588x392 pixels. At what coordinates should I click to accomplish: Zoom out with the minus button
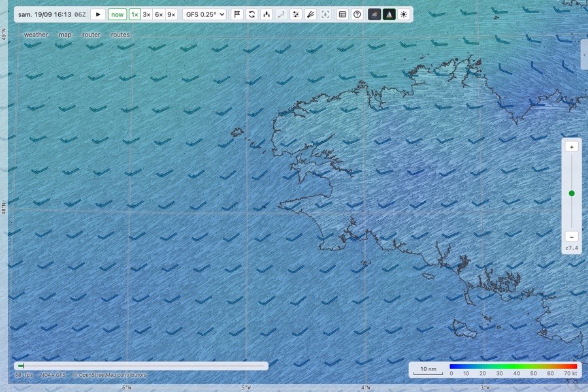click(x=572, y=237)
